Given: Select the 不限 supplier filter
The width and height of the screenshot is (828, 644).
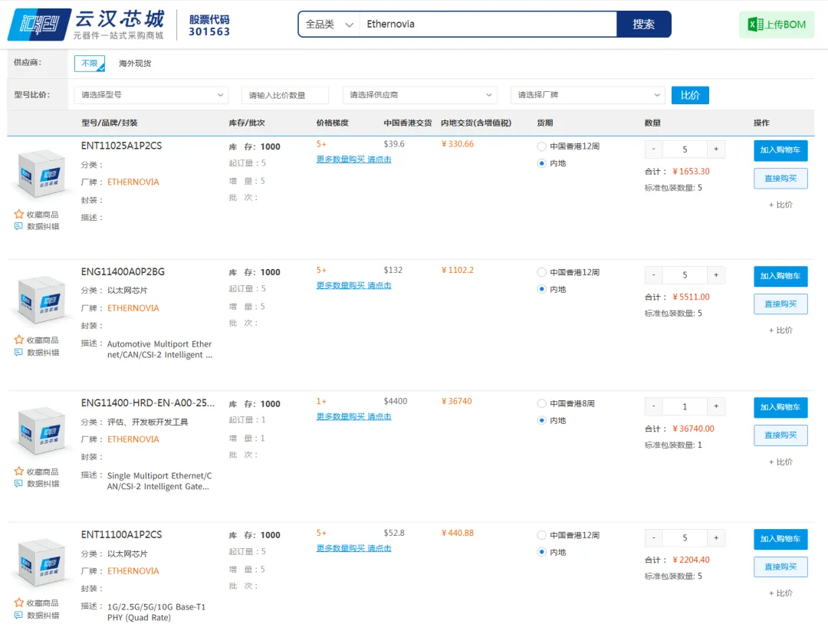Looking at the screenshot, I should (x=90, y=64).
